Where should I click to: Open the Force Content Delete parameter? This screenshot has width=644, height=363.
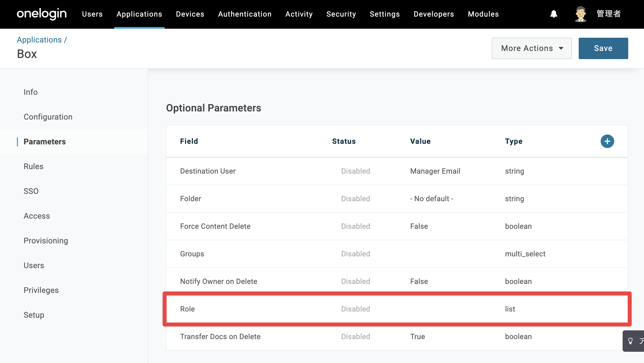[397, 226]
